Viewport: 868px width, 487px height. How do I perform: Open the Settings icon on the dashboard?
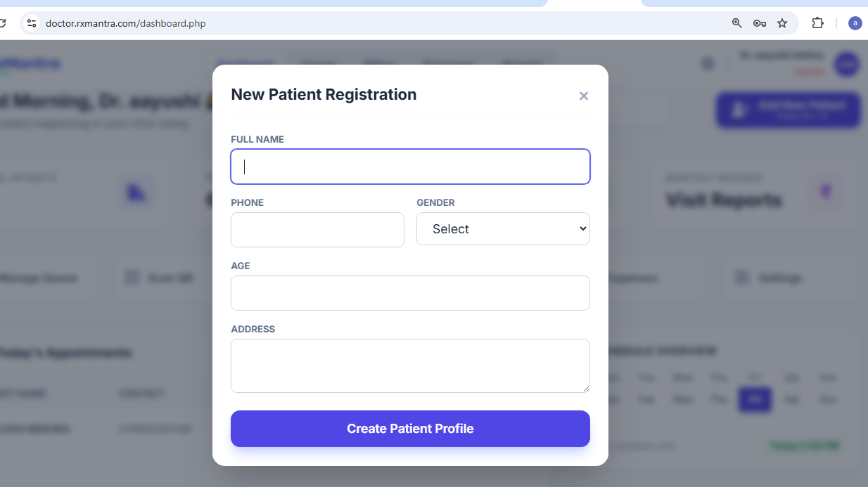[x=741, y=278]
